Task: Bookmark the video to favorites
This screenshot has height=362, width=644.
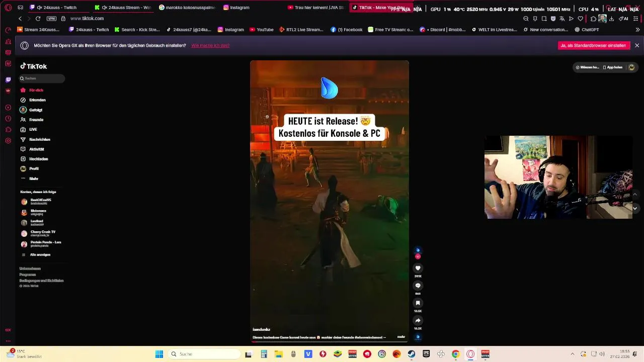Action: tap(418, 303)
